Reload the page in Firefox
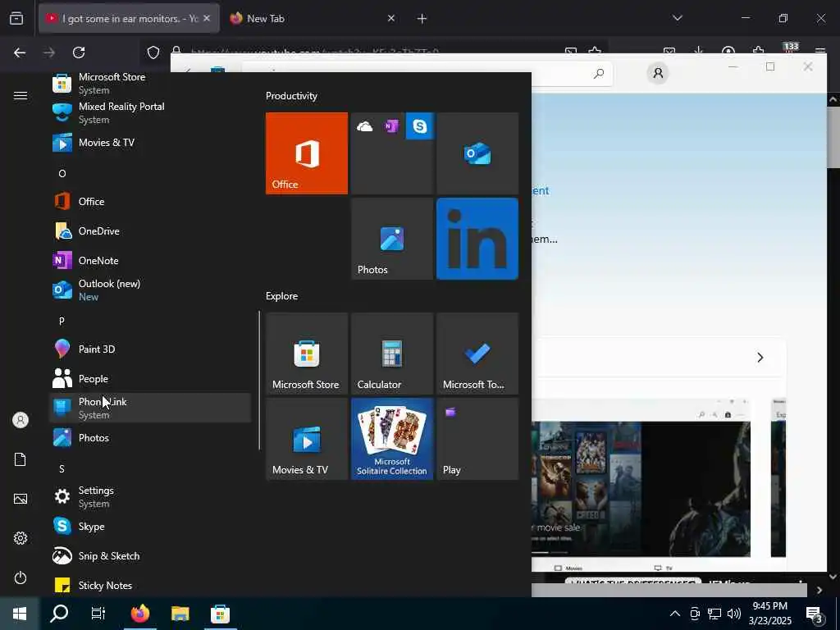Screen dimensions: 840x630 coord(79,52)
